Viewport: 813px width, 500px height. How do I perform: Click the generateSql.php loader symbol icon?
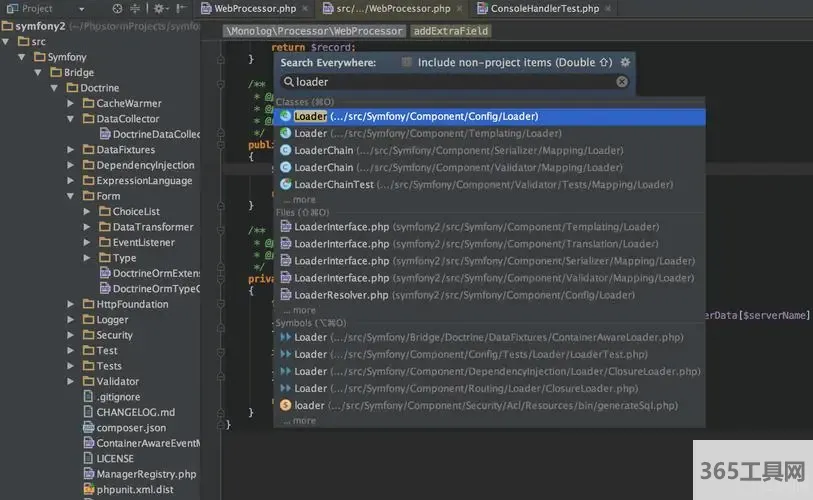click(x=286, y=406)
